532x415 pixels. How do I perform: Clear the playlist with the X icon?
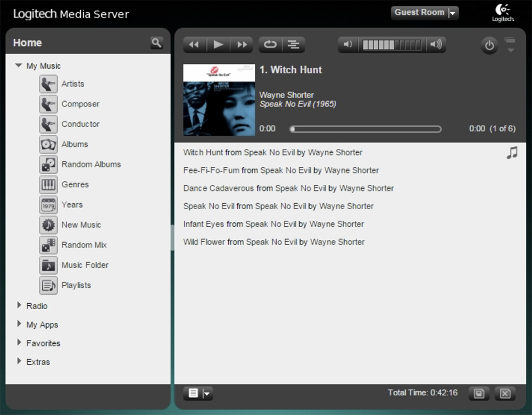point(505,393)
